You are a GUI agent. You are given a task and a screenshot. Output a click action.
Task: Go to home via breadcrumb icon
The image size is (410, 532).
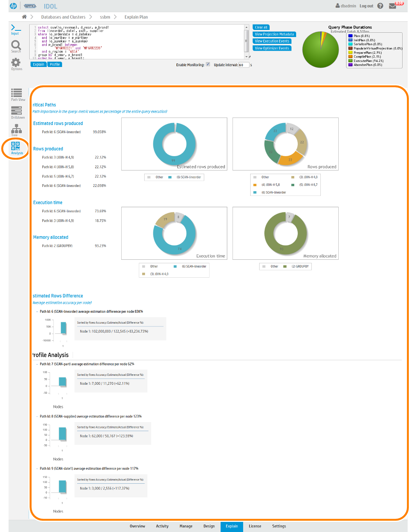pos(25,17)
